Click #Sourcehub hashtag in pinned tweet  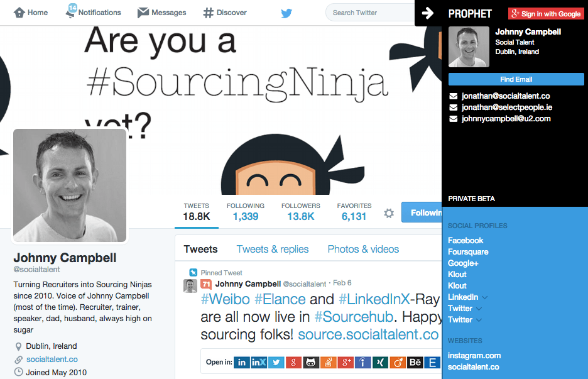[x=354, y=317]
